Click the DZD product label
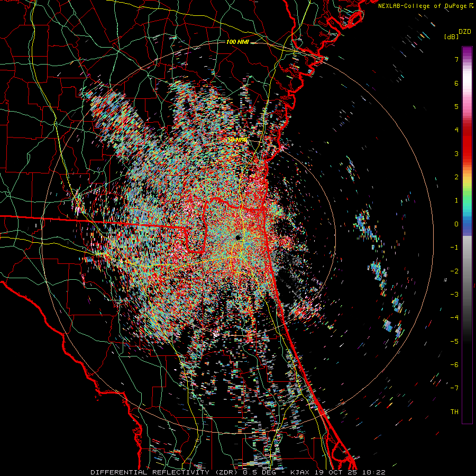Viewport: 476px width, 476px height. click(465, 32)
